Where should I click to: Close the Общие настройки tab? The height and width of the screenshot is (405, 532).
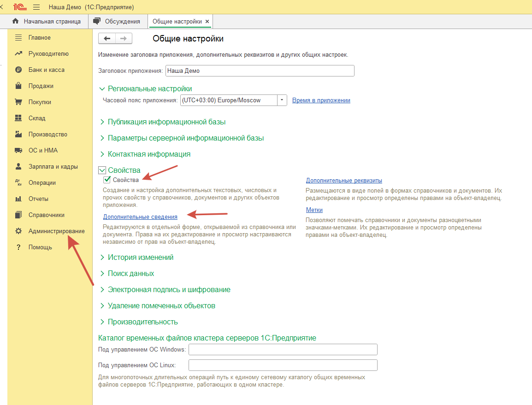click(x=207, y=22)
